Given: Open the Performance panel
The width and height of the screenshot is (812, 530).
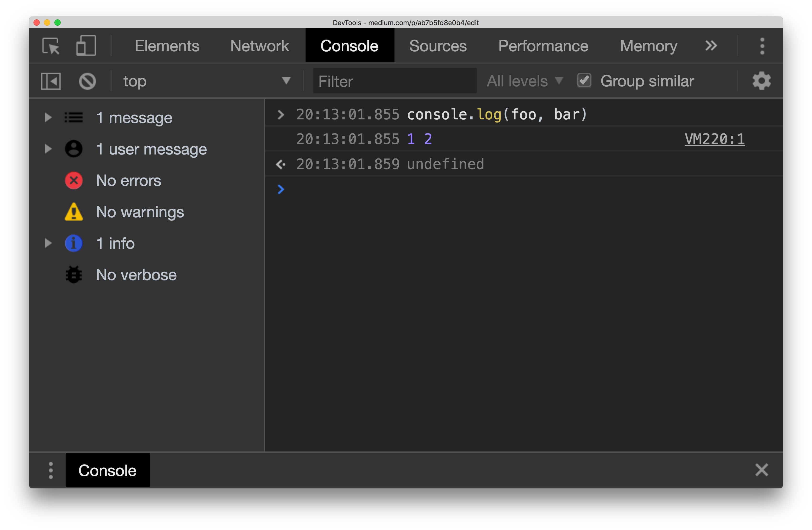Looking at the screenshot, I should pos(543,45).
